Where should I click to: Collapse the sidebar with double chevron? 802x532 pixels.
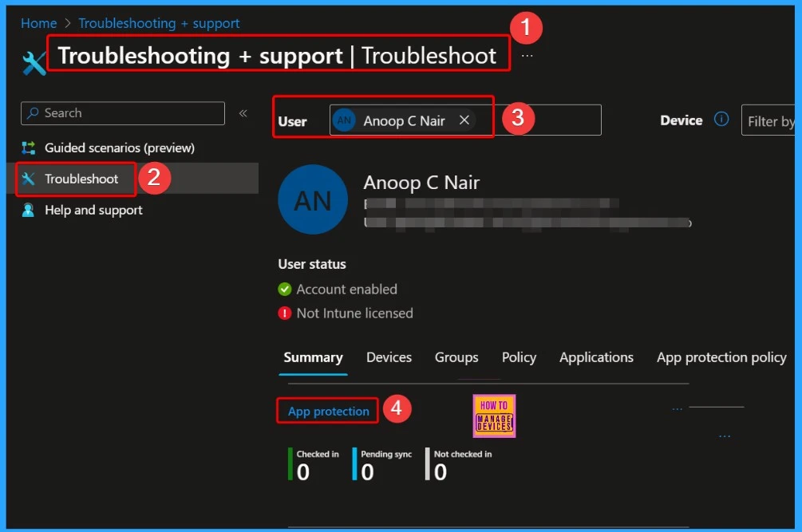click(x=243, y=113)
